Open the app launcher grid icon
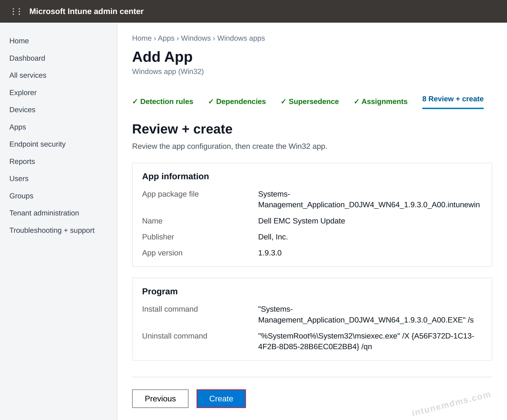Image resolution: width=507 pixels, height=420 pixels. tap(16, 11)
